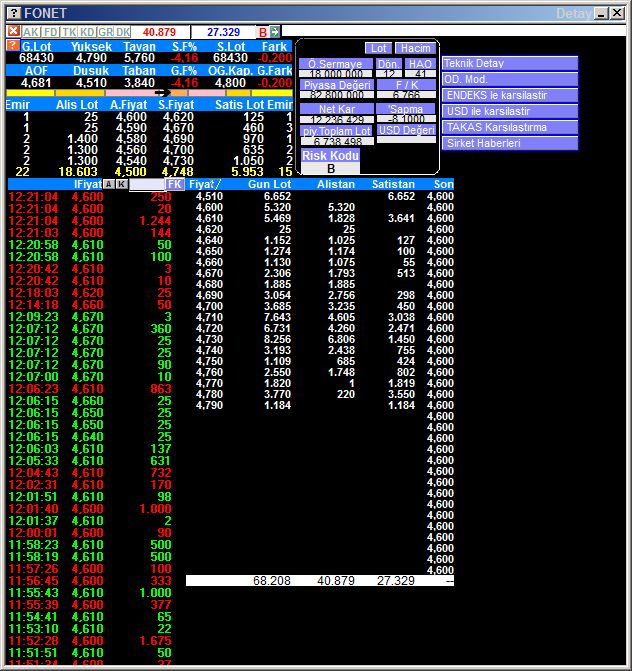Click the yellow total Alis Lot 18.603
The image size is (632, 671).
point(77,172)
